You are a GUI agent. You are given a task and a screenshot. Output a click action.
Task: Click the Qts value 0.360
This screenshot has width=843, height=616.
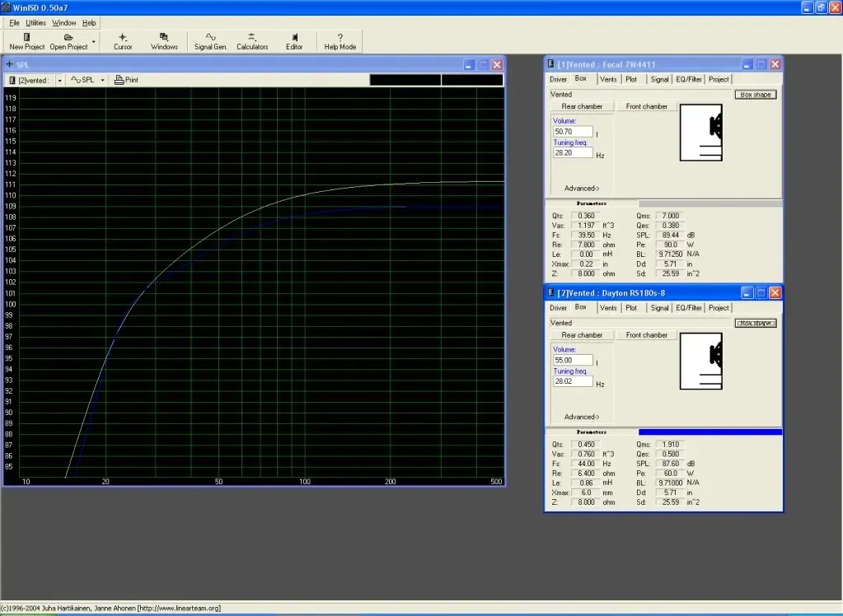[x=586, y=216]
